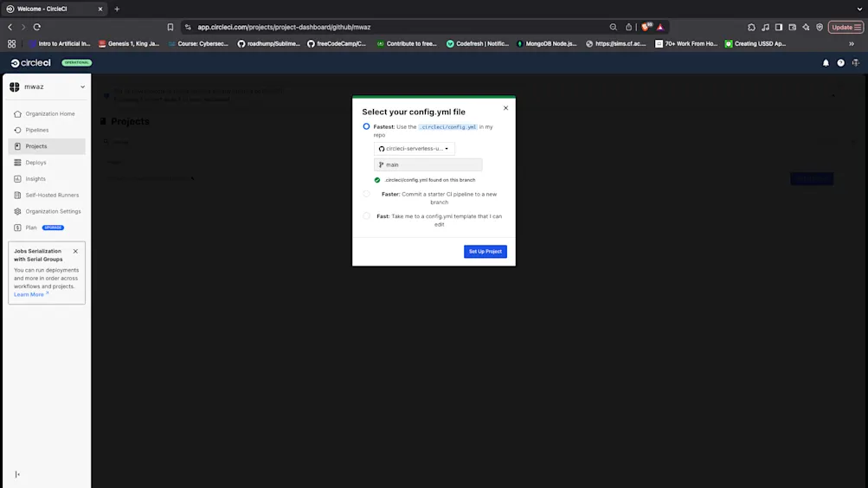Open the Brave wallet icon

[x=792, y=27]
